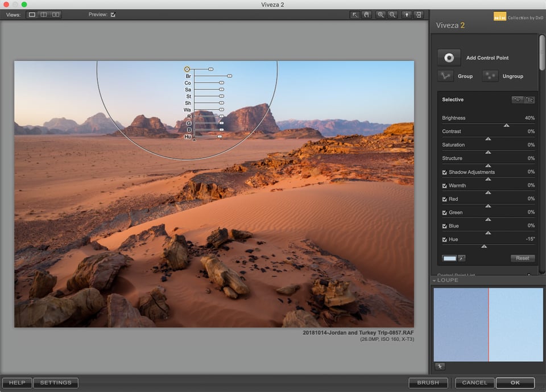Viewport: 546px width, 392px height.
Task: Click the Contrast slider handle
Action: 488,139
